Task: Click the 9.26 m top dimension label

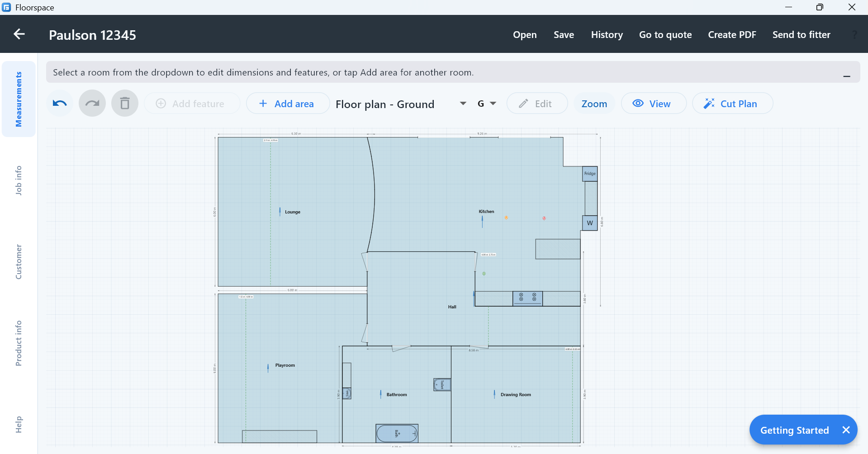Action: 482,134
